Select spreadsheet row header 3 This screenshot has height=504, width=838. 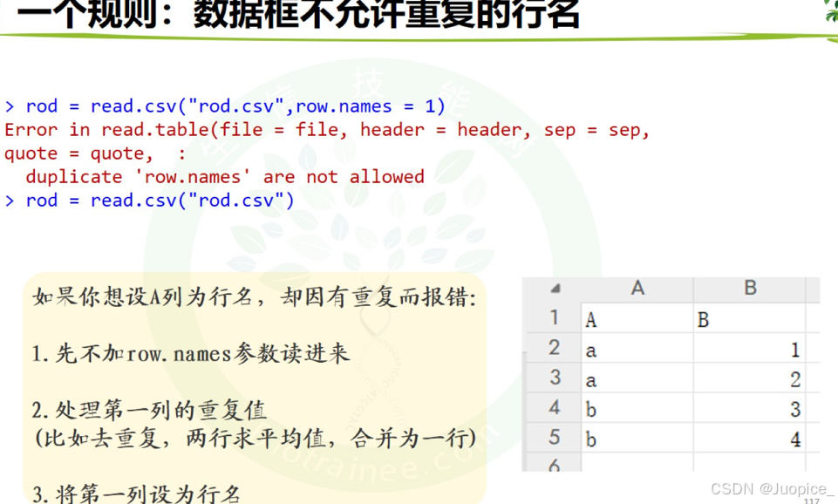click(554, 378)
